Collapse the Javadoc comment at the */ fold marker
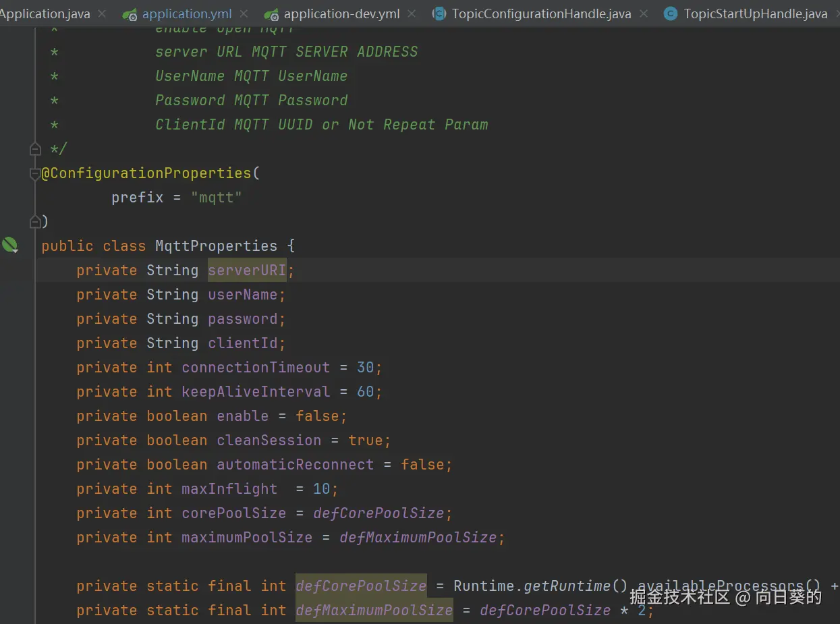840x624 pixels. (35, 148)
